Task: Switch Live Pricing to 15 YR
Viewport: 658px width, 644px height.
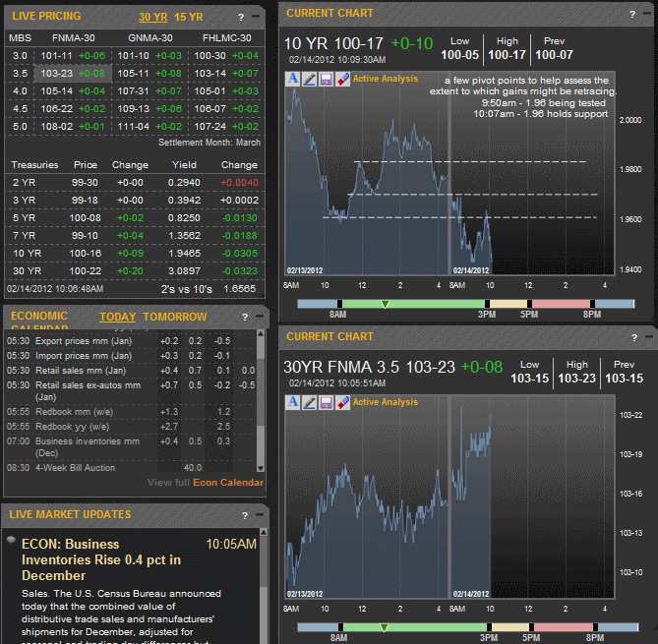Action: [x=190, y=17]
